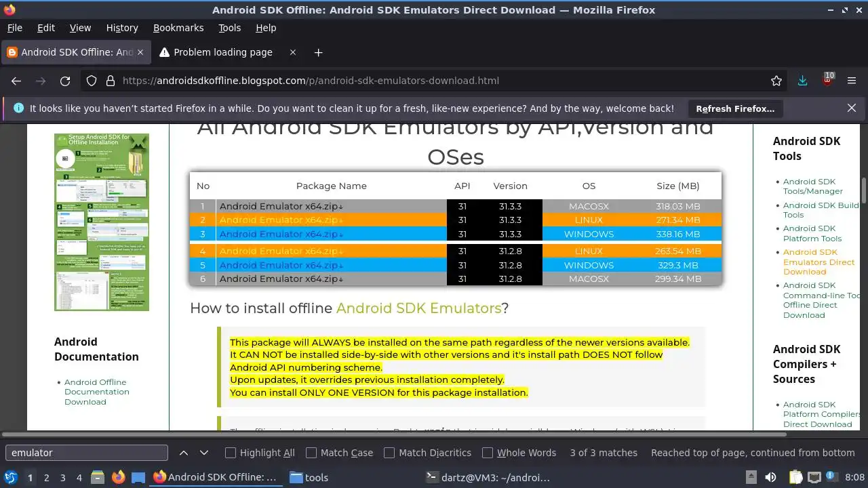Close the Android SDK Offline tab
The image size is (868, 488).
tap(141, 52)
